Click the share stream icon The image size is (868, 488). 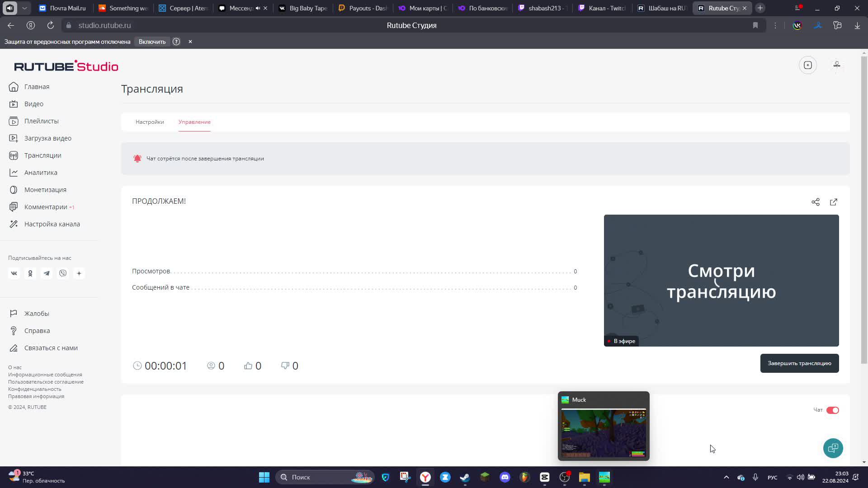[816, 202]
